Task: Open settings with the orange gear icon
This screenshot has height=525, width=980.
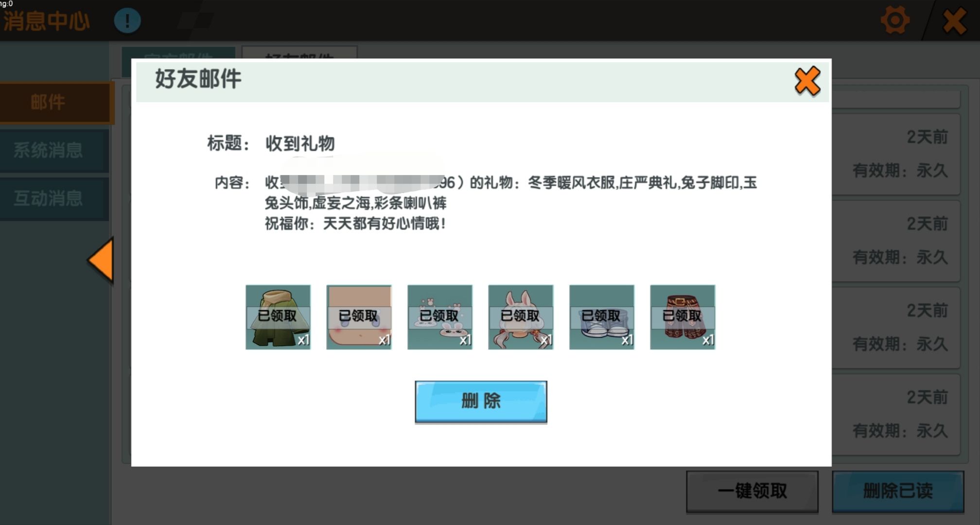Action: point(894,20)
